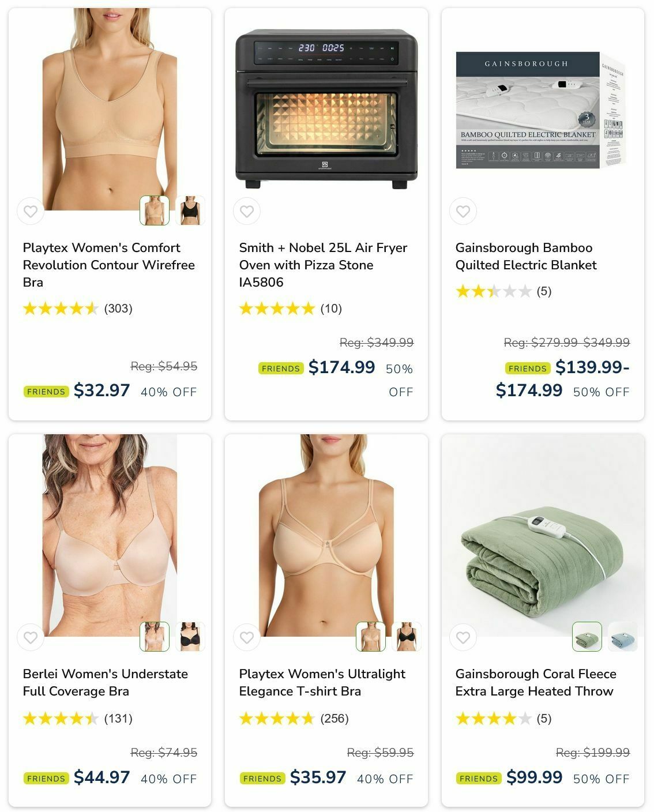Heart the Gainsborough Bamboo Quilted Electric Blanket
The width and height of the screenshot is (654, 812).
tap(463, 211)
